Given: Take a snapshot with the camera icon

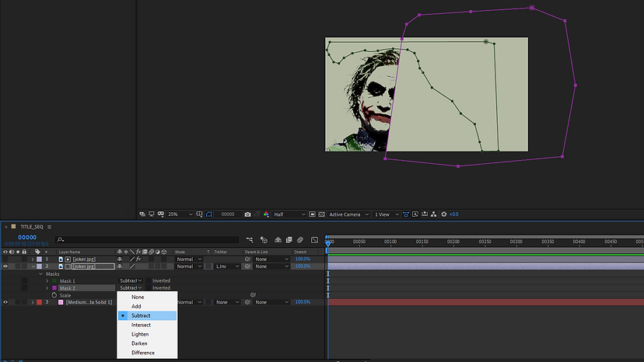Looking at the screenshot, I should pyautogui.click(x=247, y=214).
